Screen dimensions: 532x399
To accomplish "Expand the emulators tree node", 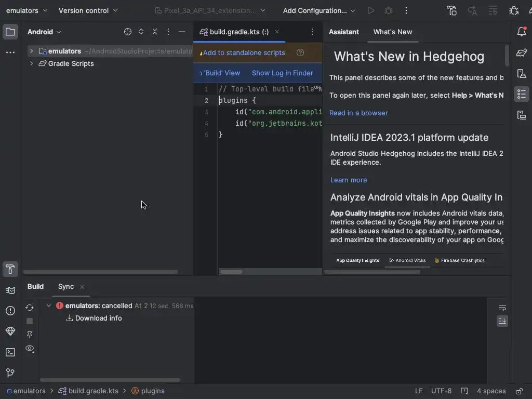I will pyautogui.click(x=31, y=51).
